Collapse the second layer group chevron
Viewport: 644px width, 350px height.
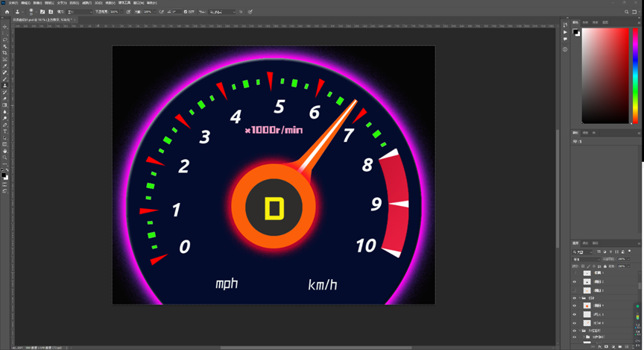[x=579, y=331]
